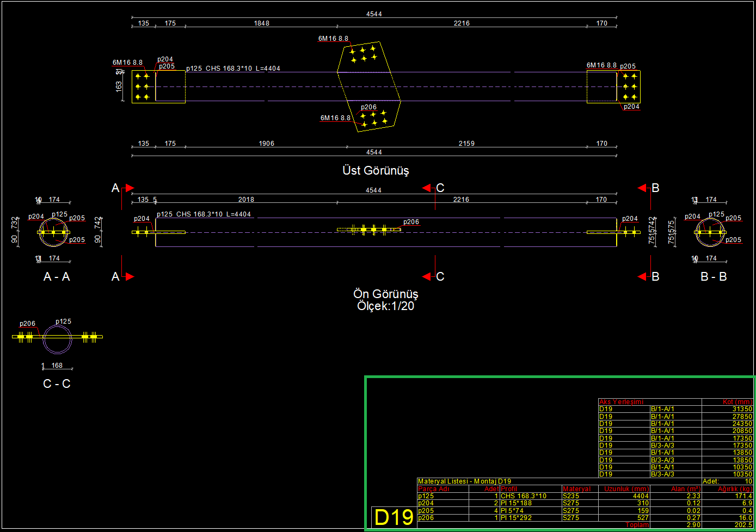
Task: Select the Materyal Listesi - Montaj D19 heading
Action: tap(464, 481)
